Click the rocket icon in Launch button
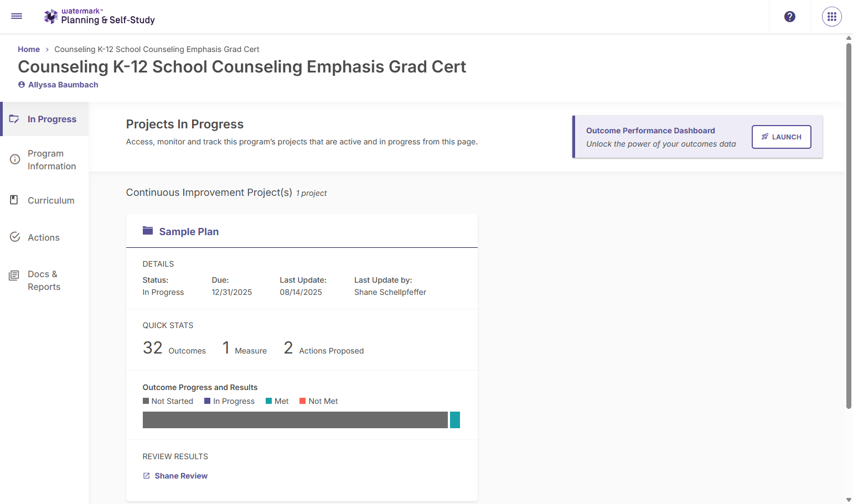The width and height of the screenshot is (853, 504). [765, 137]
